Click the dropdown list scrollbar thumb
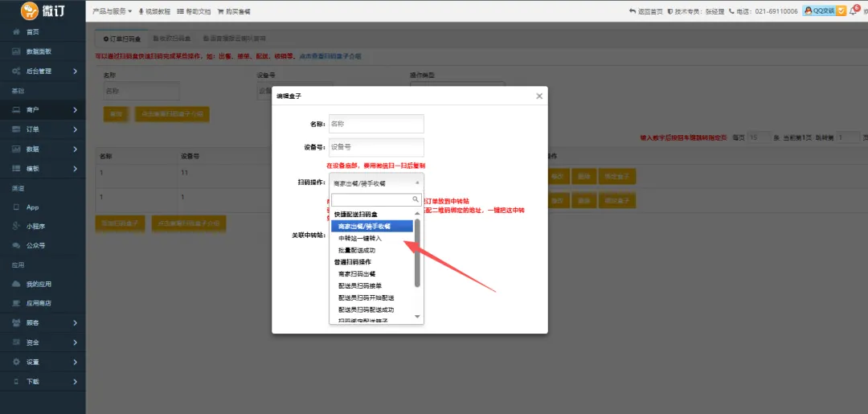 tap(417, 252)
